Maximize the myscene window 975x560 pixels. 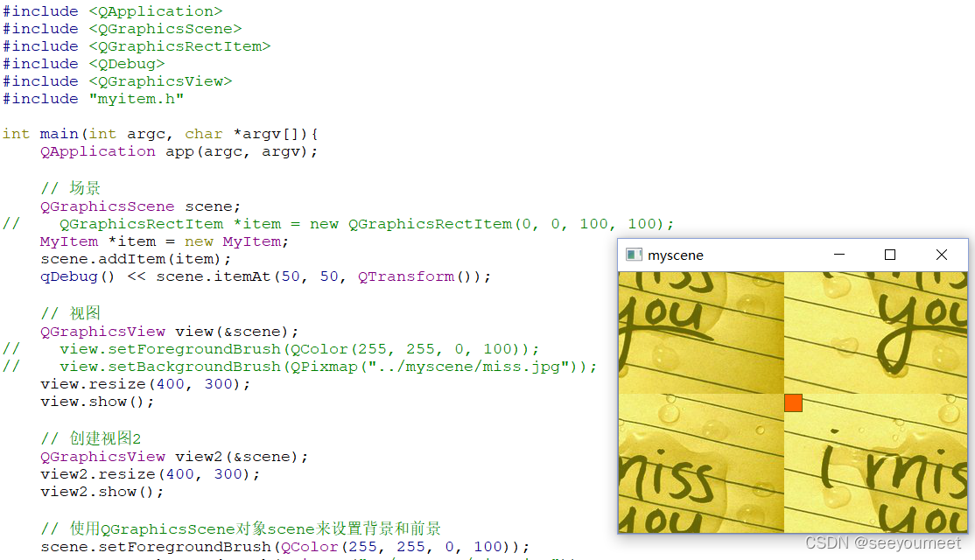coord(890,255)
